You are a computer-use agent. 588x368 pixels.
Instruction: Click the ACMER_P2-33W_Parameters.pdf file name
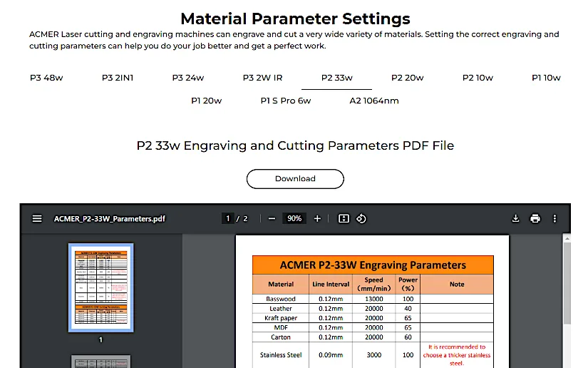coord(110,219)
